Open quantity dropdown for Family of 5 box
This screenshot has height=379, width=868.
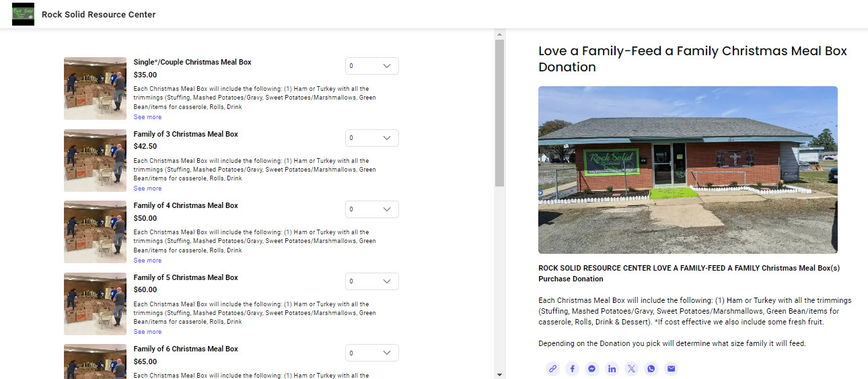pyautogui.click(x=372, y=281)
